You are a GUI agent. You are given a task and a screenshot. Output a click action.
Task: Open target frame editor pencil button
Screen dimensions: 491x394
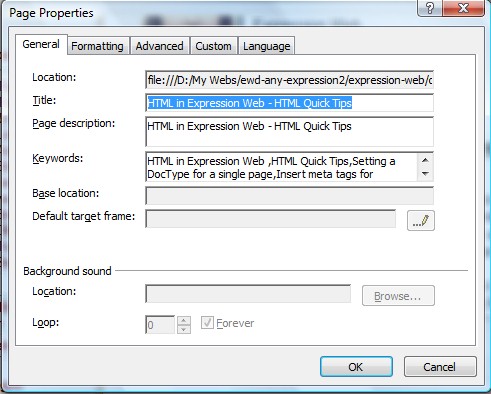[x=421, y=220]
